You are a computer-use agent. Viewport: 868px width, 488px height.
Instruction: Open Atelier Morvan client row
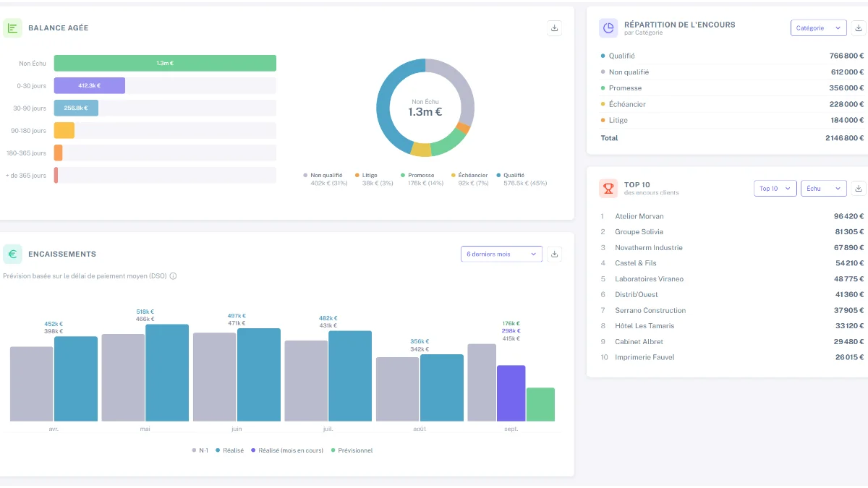point(732,216)
